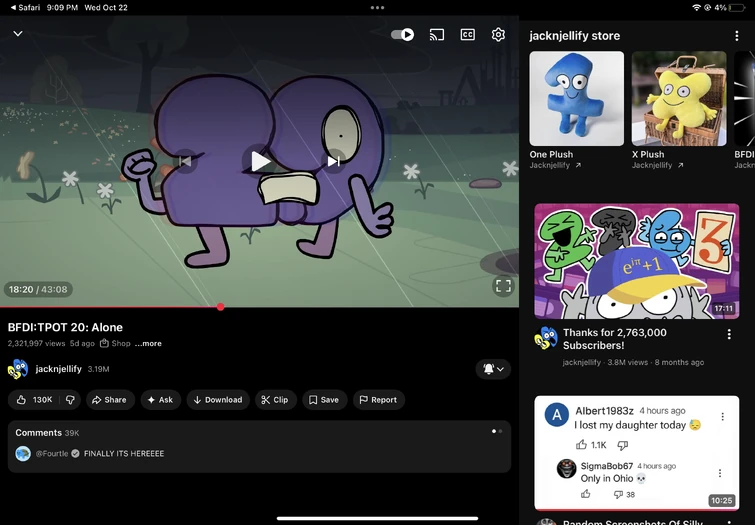Enter fullscreen mode
Viewport: 755px width, 525px height.
click(503, 286)
